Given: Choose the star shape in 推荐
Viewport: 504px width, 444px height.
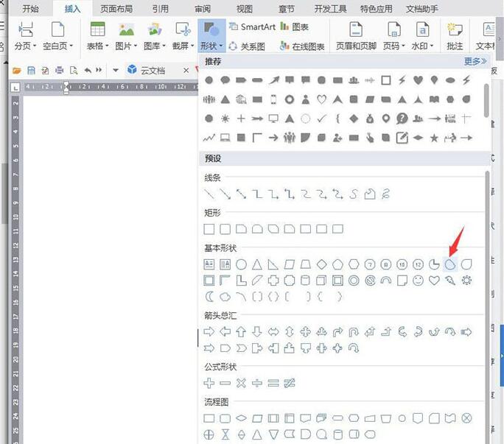Looking at the screenshot, I should 434,138.
